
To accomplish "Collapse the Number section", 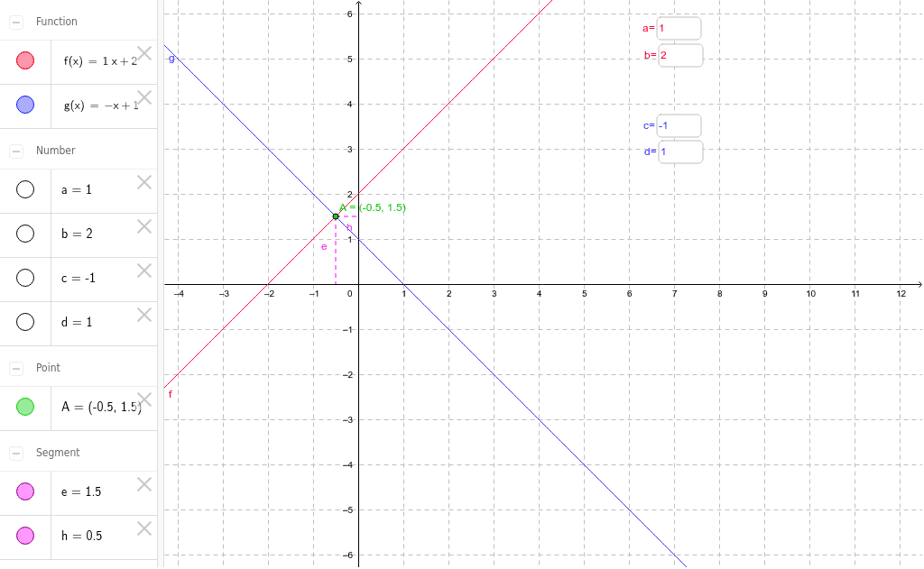I will pyautogui.click(x=14, y=150).
